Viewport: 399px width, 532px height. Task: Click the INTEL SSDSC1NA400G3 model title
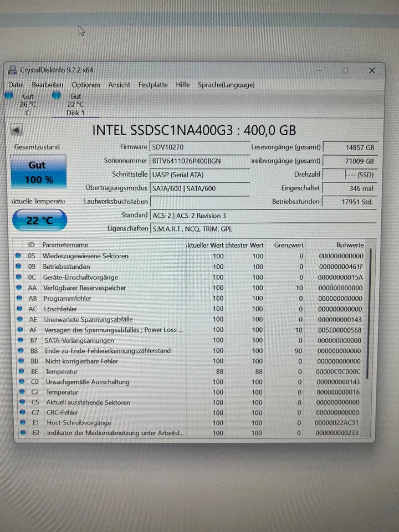194,130
